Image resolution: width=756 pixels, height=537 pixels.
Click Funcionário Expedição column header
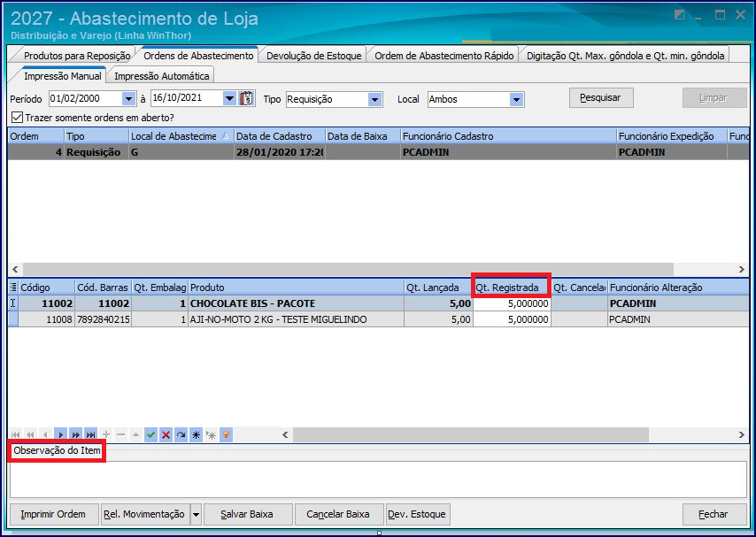(x=672, y=136)
